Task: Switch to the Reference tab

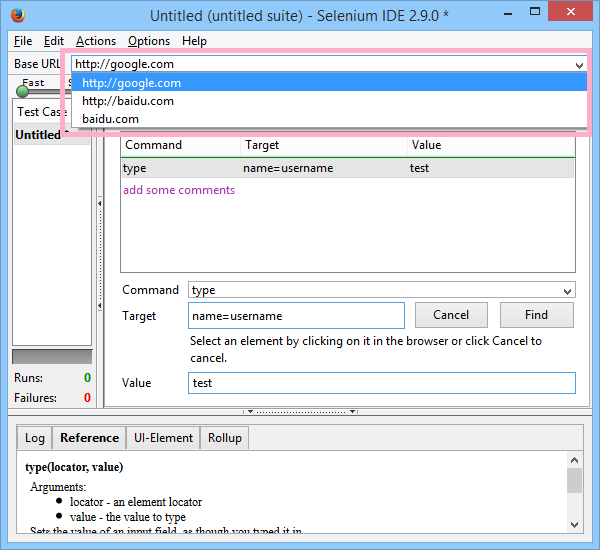Action: (x=90, y=438)
